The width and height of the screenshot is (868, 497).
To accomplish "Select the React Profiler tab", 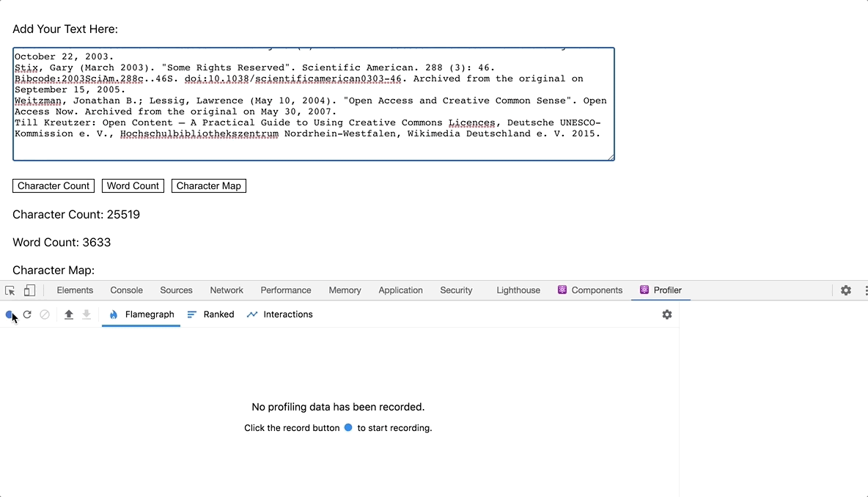I will point(661,290).
